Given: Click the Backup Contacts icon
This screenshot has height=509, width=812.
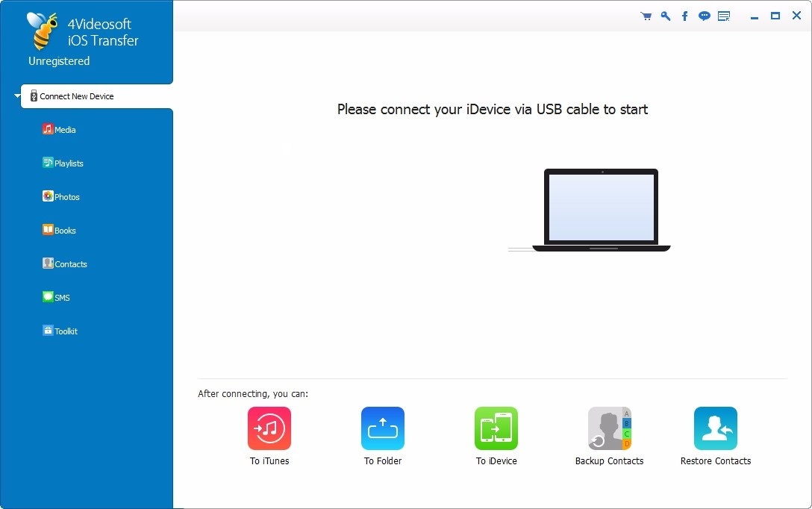Looking at the screenshot, I should [609, 428].
